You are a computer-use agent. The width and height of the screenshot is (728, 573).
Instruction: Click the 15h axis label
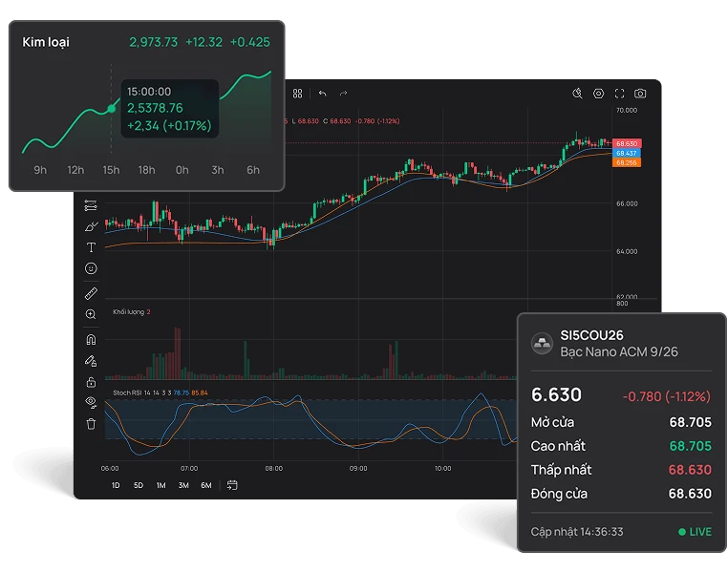pos(111,170)
